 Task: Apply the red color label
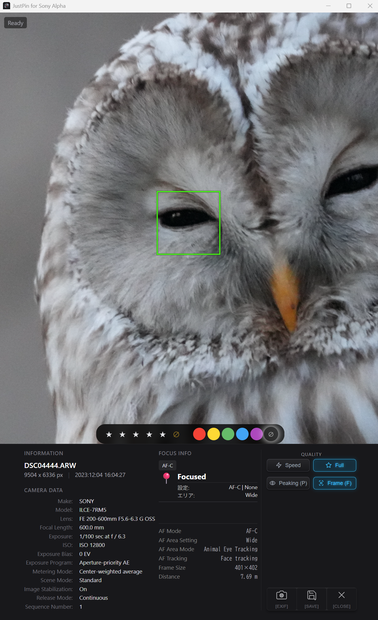[199, 434]
